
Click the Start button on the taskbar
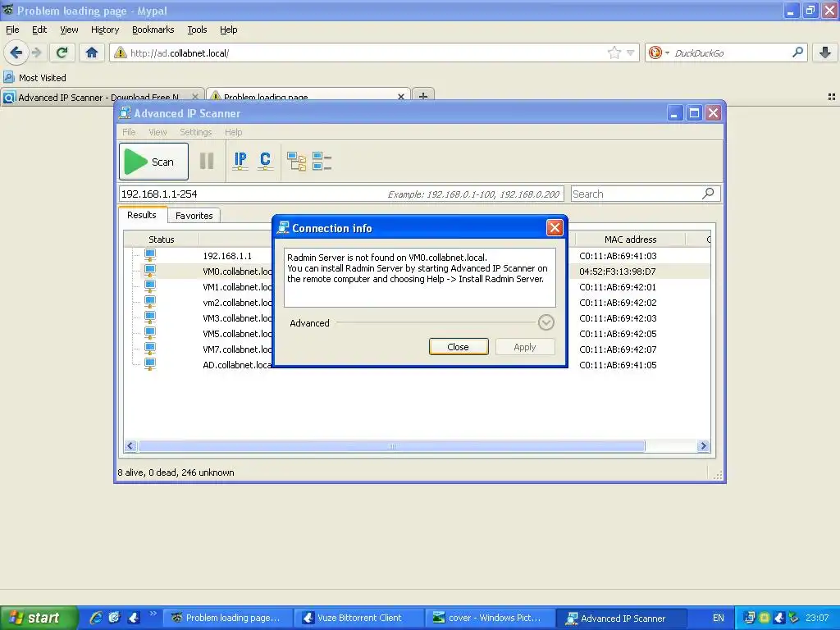[x=38, y=618]
